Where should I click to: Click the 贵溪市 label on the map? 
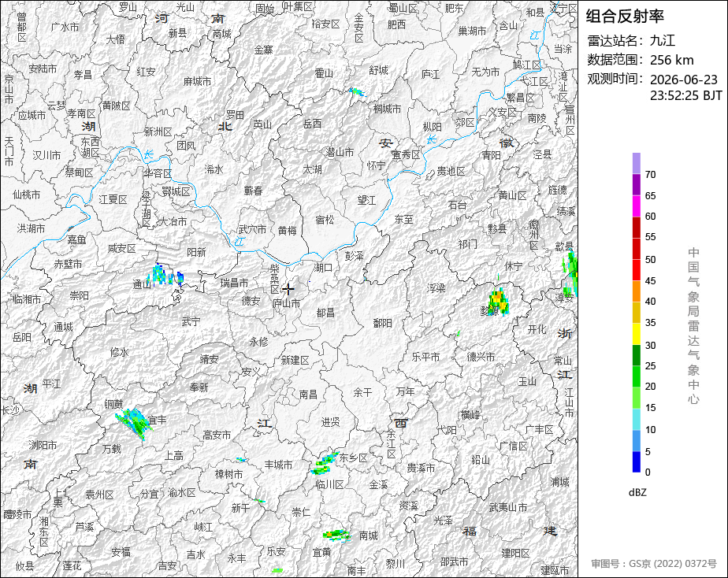point(421,468)
